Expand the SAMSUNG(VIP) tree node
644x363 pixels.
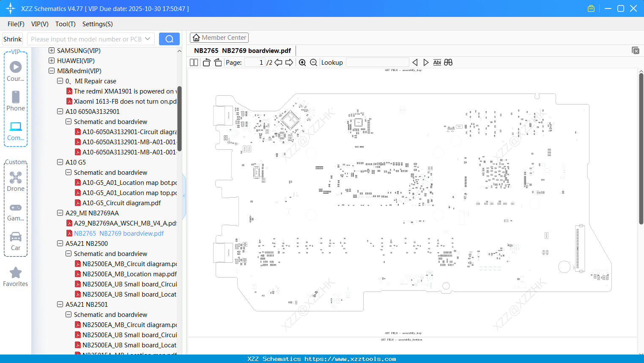52,51
